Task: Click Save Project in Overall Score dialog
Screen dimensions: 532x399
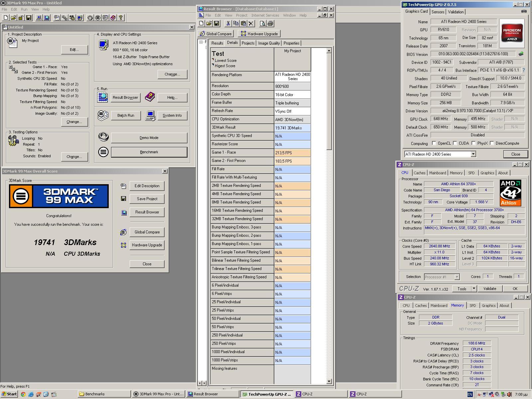Action: pyautogui.click(x=147, y=199)
